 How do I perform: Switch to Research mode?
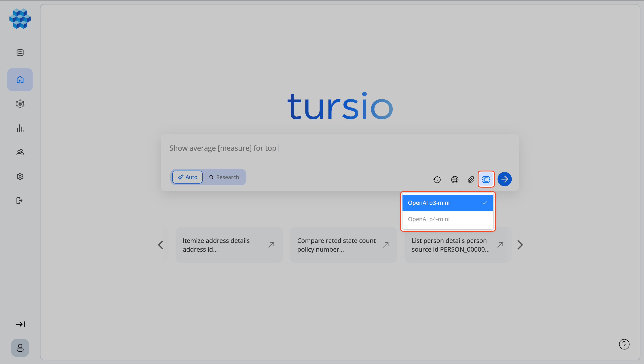pyautogui.click(x=225, y=177)
